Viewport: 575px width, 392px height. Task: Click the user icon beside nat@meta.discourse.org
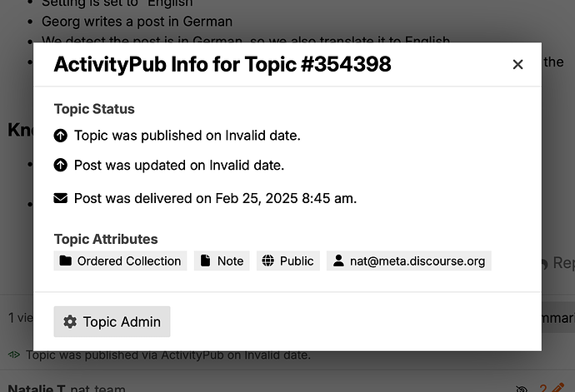[338, 261]
